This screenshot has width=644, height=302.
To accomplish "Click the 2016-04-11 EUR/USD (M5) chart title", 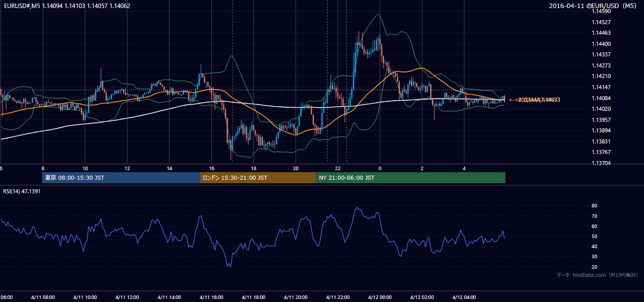I will (593, 6).
